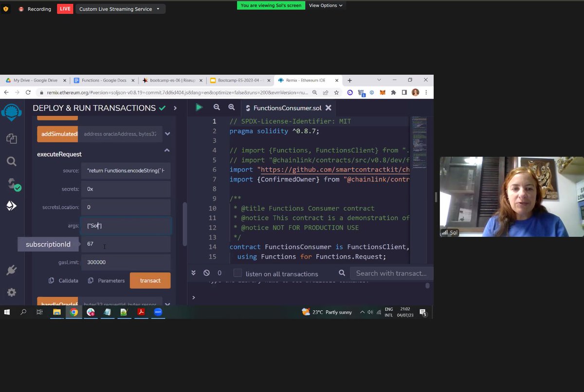The height and width of the screenshot is (392, 584).
Task: Open the Deploy & run transactions sidebar icon
Action: coord(12,206)
